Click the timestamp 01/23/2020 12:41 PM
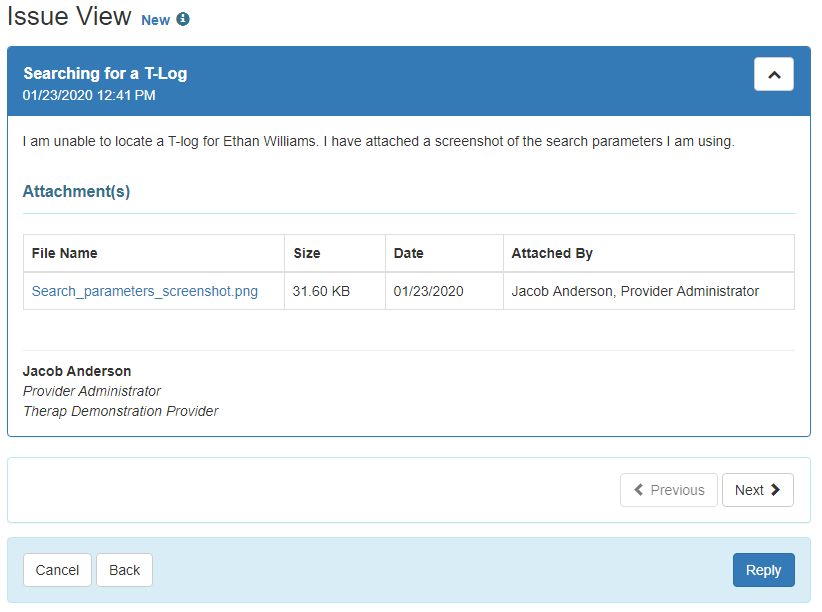The width and height of the screenshot is (822, 612). (83, 95)
